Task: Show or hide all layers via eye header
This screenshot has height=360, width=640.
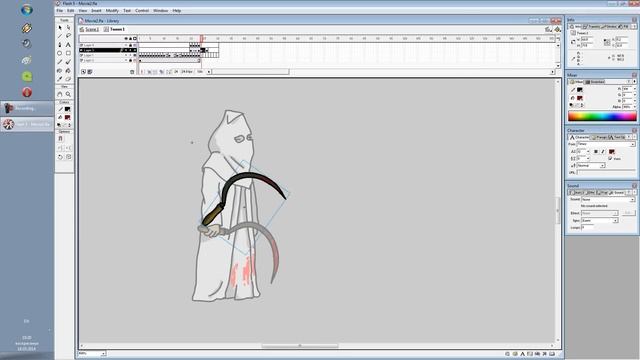Action: tap(126, 38)
